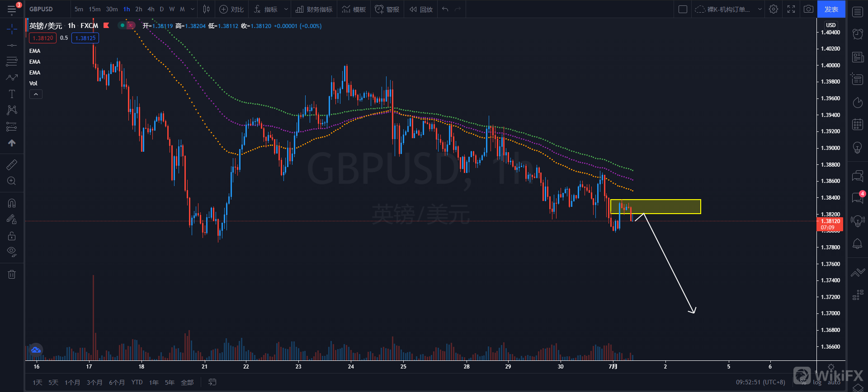Open the select layout square menu
Screen dimensions: 868x392
coord(683,9)
